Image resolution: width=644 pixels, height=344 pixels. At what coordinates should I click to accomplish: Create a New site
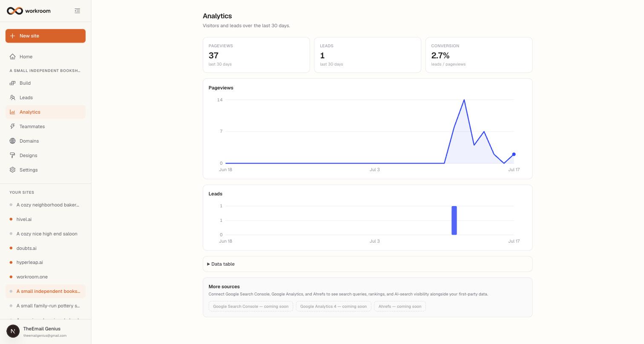(46, 36)
